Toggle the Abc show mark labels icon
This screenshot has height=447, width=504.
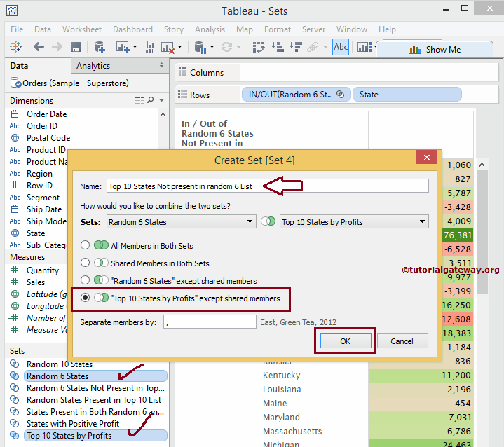341,47
